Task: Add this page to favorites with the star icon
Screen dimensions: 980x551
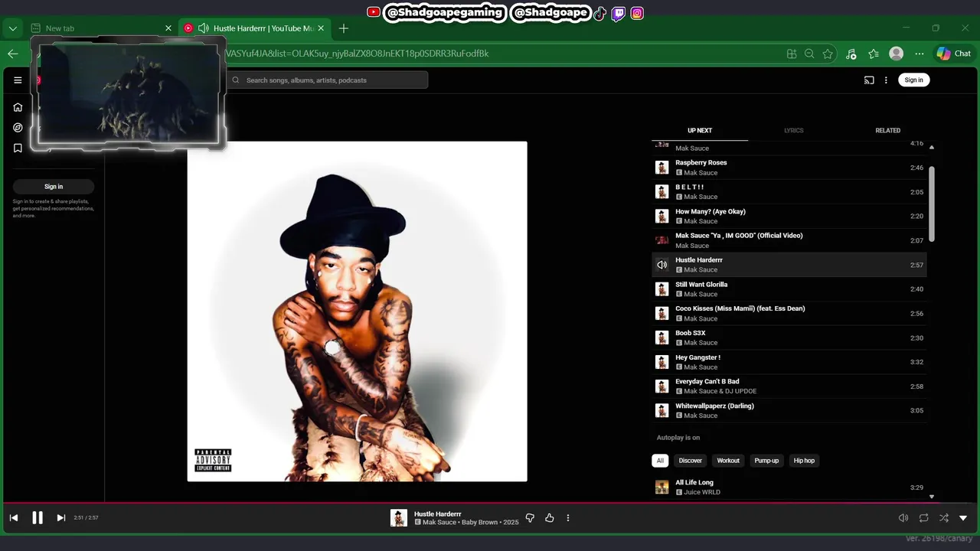Action: coord(828,54)
